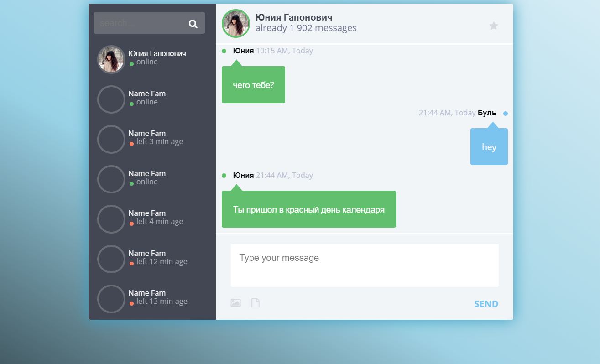Image resolution: width=600 pixels, height=364 pixels.
Task: Click the blue "hey" message bubble
Action: (x=489, y=147)
